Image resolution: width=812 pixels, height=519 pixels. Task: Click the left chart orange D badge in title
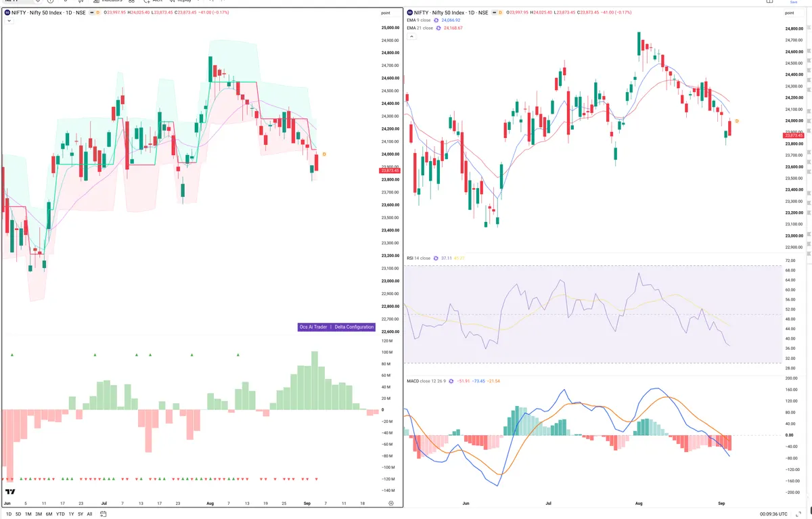pos(97,12)
